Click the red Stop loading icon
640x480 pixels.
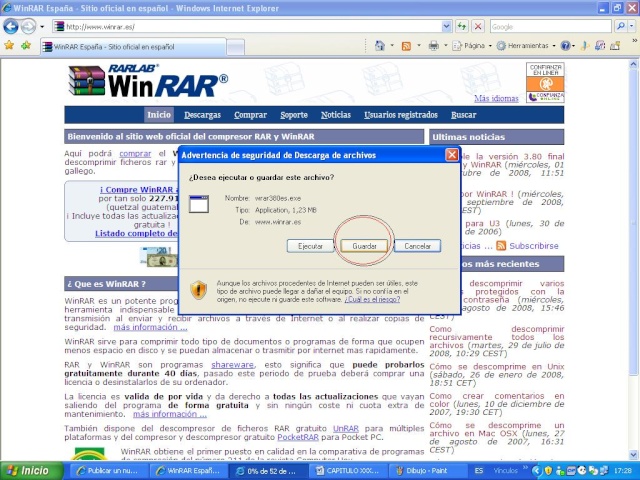pos(478,27)
